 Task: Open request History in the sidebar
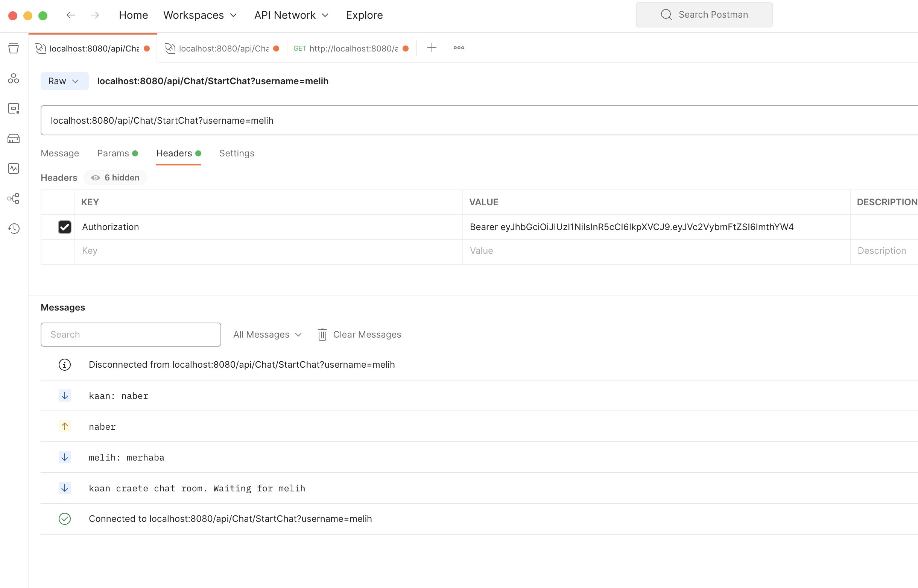[x=14, y=228]
